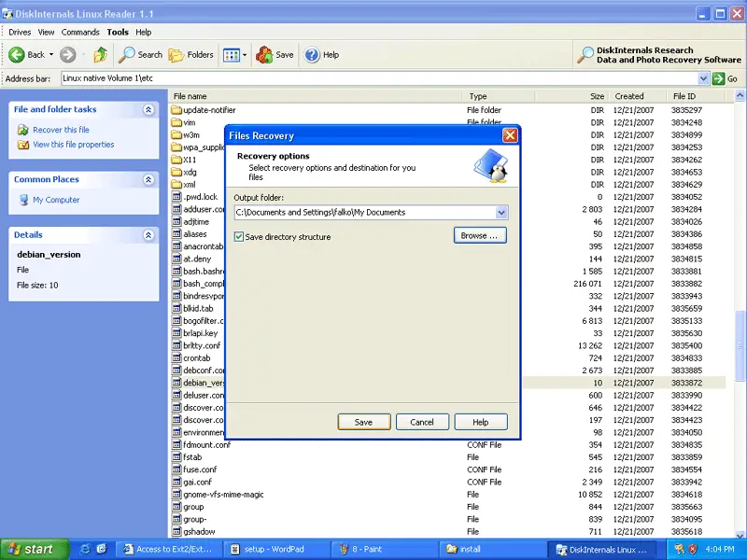Open the Commands menu

coord(80,32)
